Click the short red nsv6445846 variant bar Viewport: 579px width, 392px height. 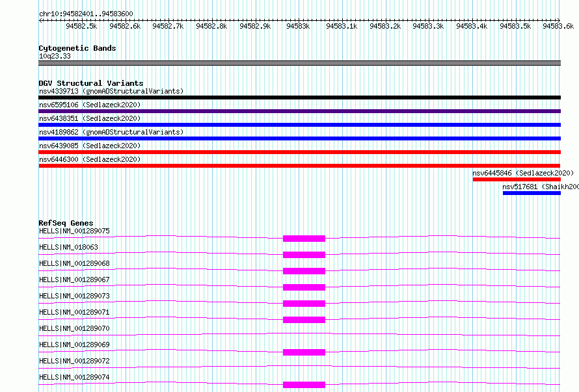pyautogui.click(x=517, y=179)
